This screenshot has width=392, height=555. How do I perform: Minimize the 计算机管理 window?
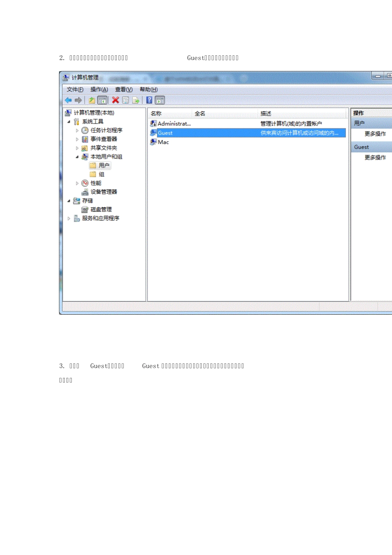(378, 76)
